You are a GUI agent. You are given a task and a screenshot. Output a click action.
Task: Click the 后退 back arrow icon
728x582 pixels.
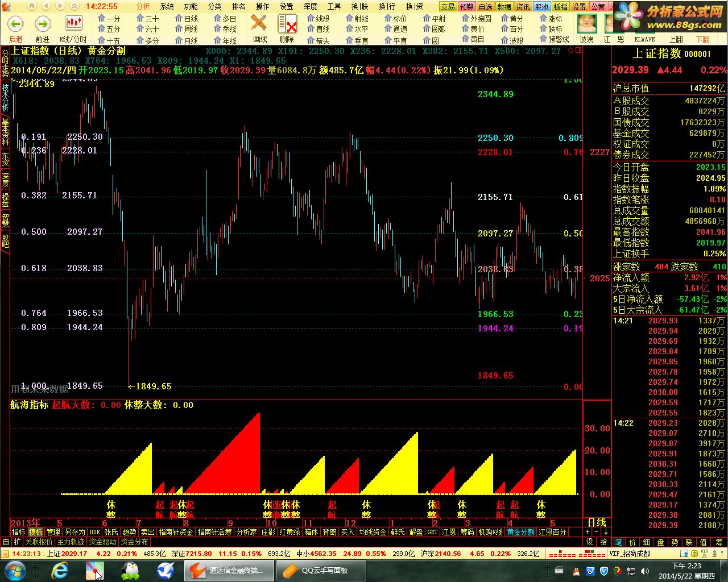coord(15,24)
